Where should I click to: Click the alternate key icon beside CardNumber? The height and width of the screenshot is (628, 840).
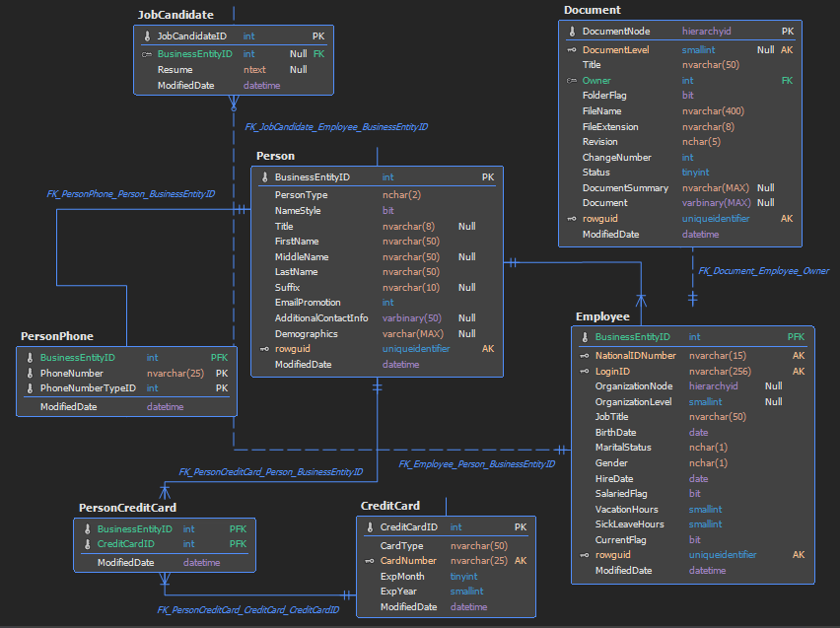point(369,561)
